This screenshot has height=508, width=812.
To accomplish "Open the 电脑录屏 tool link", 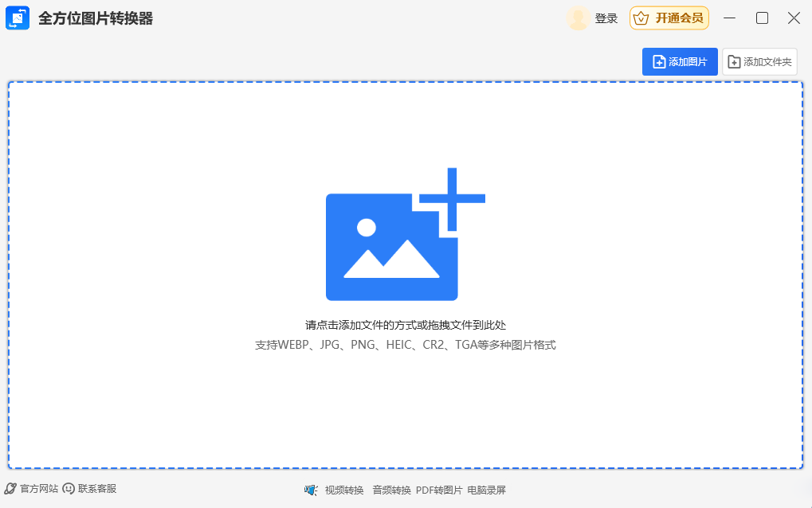I will coord(487,490).
